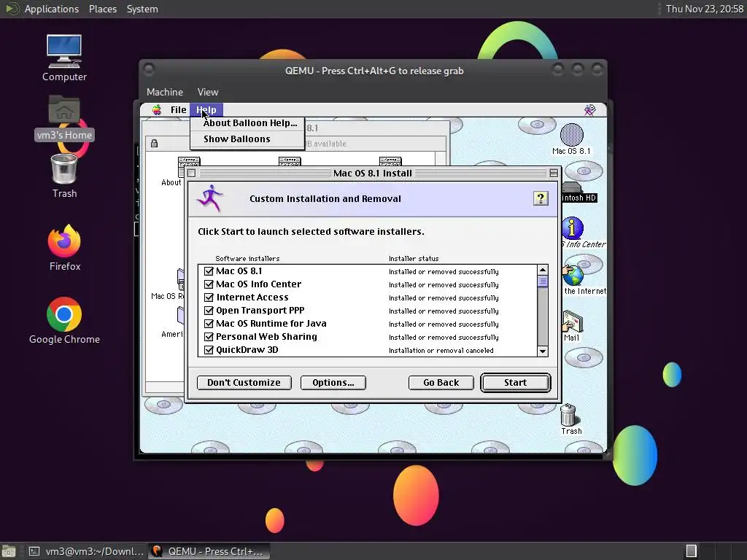This screenshot has width=747, height=560.
Task: Open the vm3's Home folder icon
Action: tap(64, 110)
